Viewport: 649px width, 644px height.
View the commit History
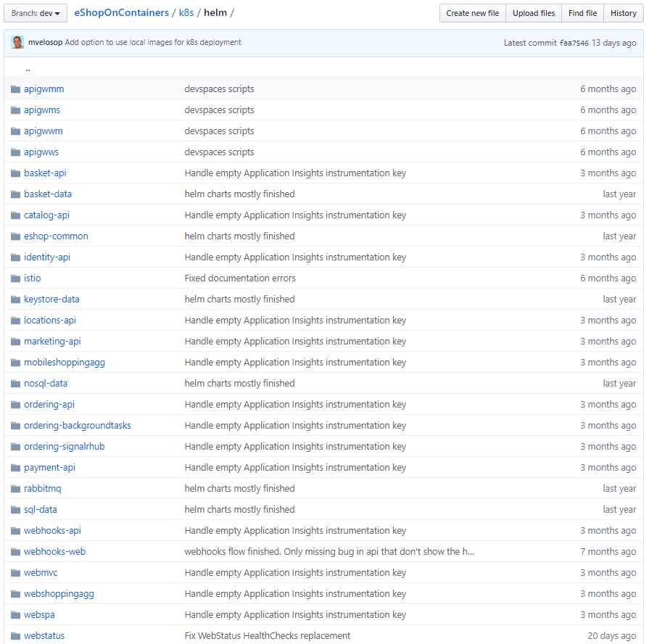pos(623,13)
